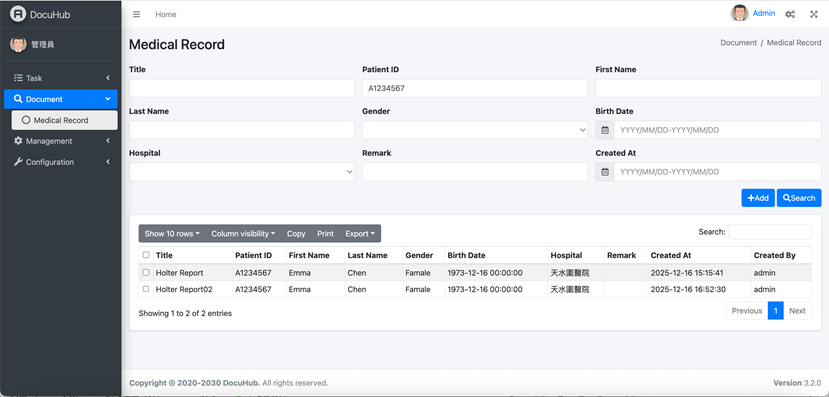Toggle the hamburger sidebar menu icon
829x397 pixels.
pos(136,14)
